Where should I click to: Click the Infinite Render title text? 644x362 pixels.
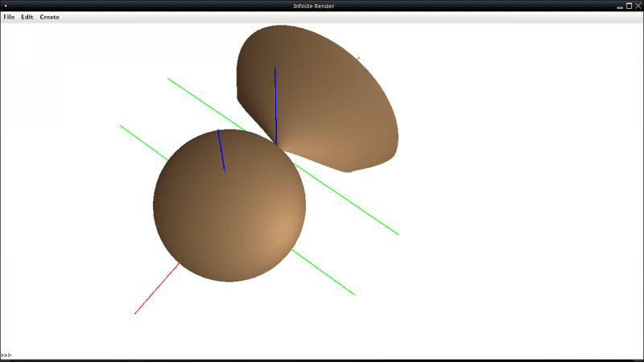pos(322,6)
